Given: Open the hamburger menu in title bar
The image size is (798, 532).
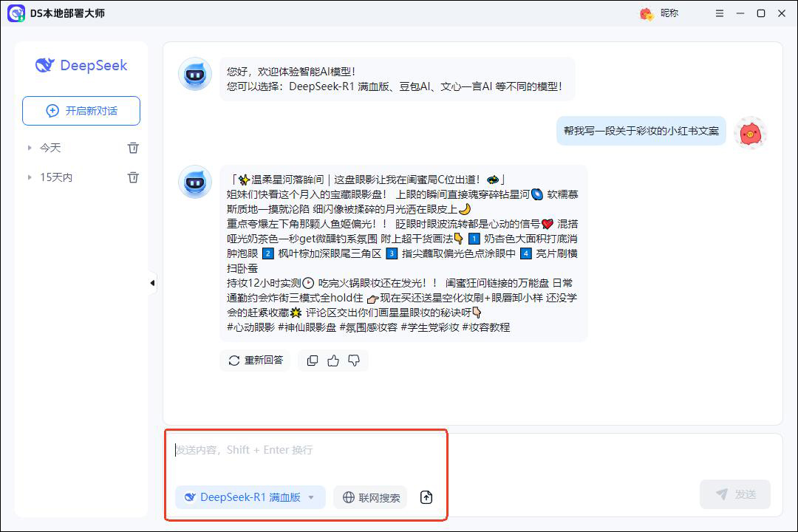Looking at the screenshot, I should [x=719, y=13].
